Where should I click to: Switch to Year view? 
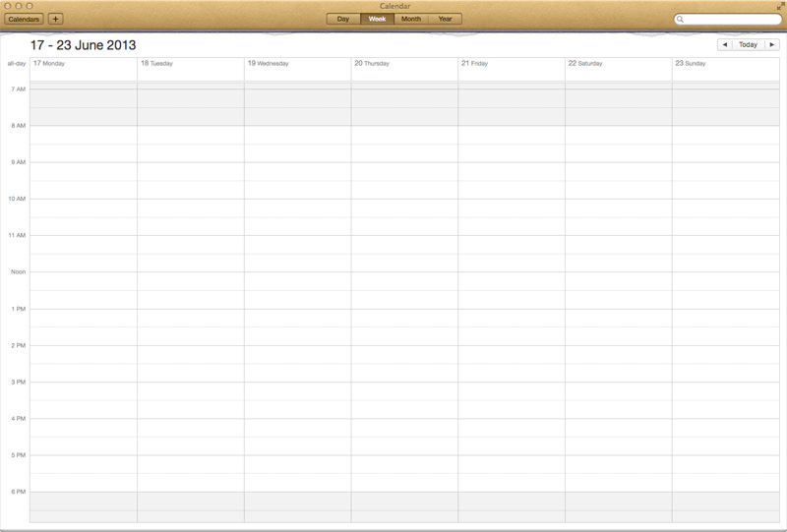click(446, 19)
